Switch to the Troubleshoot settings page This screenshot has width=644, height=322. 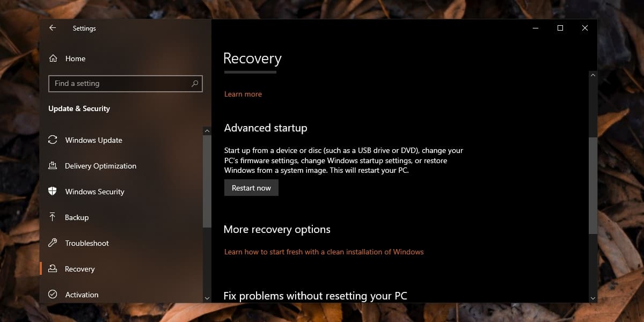(x=86, y=243)
